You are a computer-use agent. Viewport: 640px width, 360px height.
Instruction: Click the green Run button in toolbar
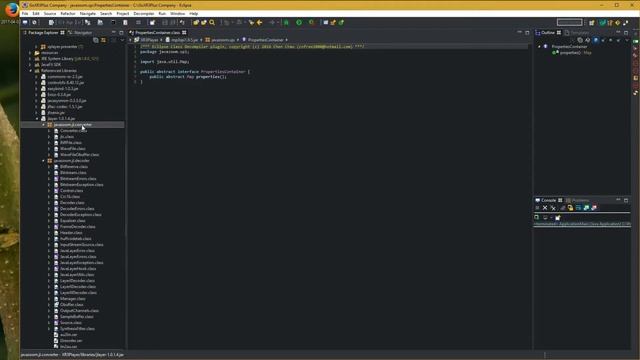pyautogui.click(x=299, y=22)
